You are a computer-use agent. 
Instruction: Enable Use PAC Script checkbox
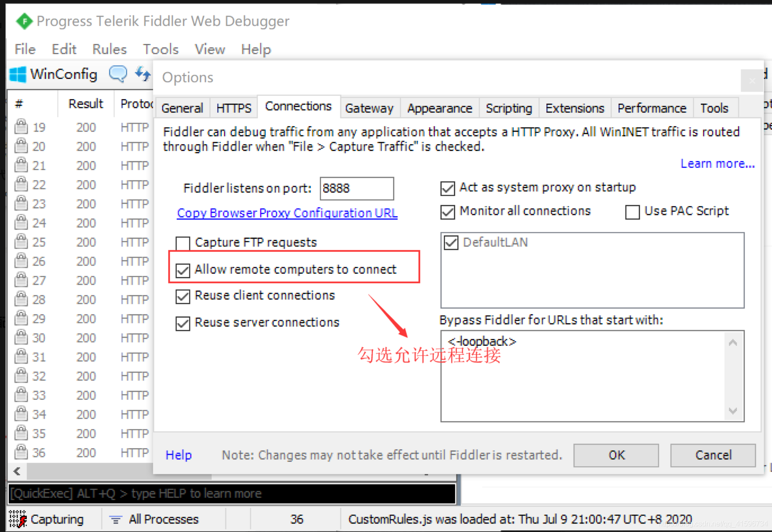coord(632,212)
